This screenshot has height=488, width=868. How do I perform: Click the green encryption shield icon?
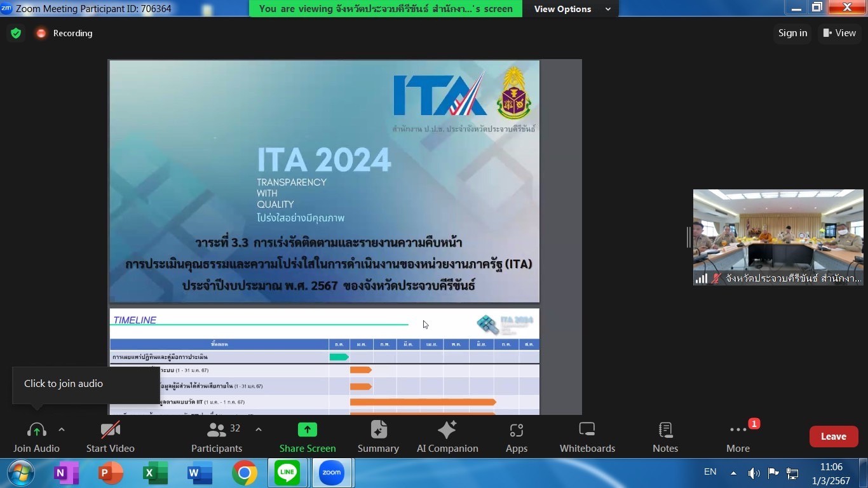pos(16,33)
